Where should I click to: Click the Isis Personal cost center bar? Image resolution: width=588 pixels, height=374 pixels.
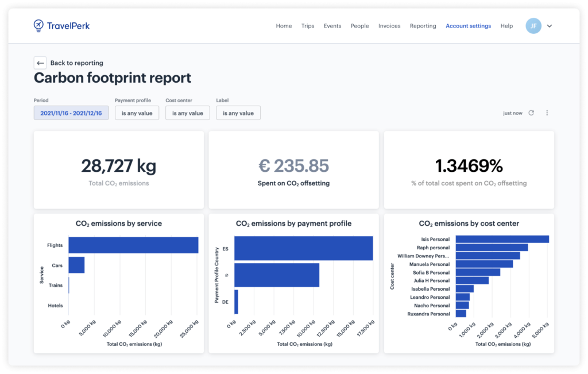[502, 239]
